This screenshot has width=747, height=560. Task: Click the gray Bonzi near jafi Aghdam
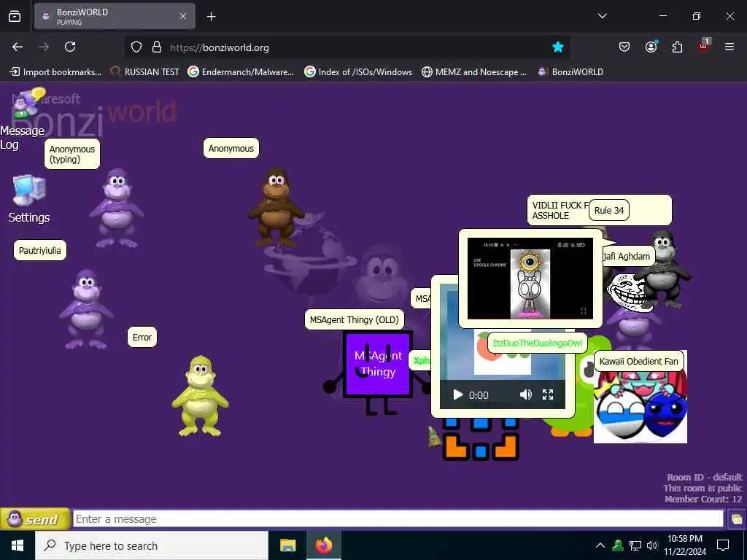pyautogui.click(x=662, y=268)
